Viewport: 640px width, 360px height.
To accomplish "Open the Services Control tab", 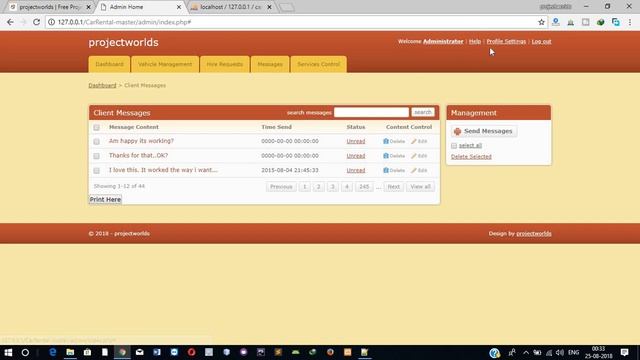I will pyautogui.click(x=318, y=64).
